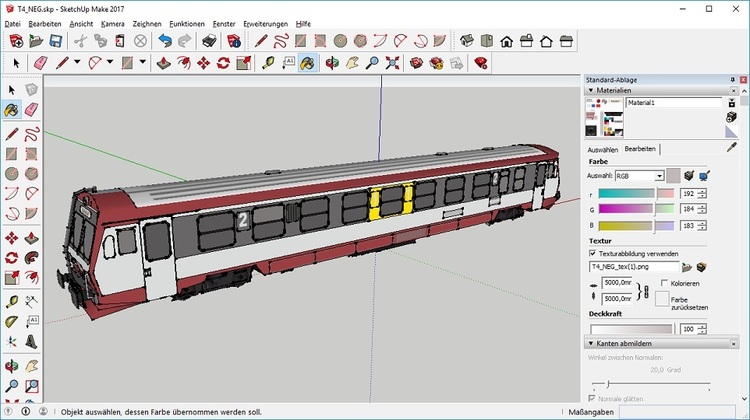Select the Pan hand tool in top toolbar
Screen dimensions: 750x420
(x=352, y=63)
